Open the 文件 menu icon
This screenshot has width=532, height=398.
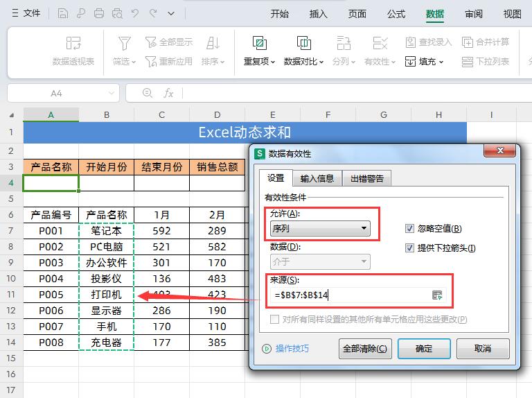15,14
